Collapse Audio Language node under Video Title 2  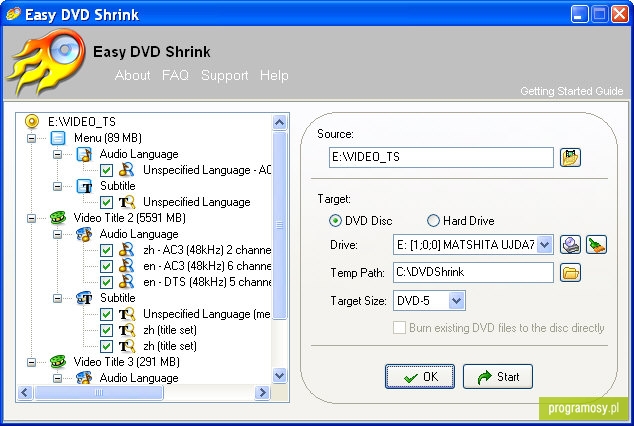[x=57, y=234]
